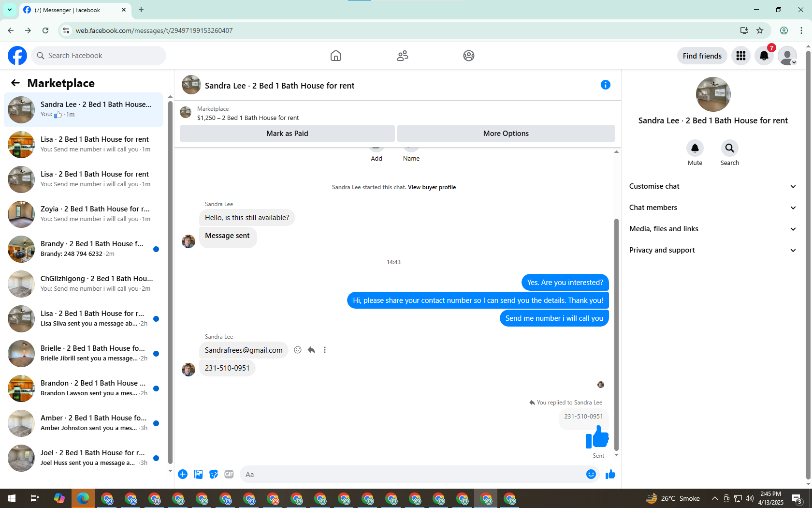
Task: Open Windows notification center
Action: coord(797,498)
